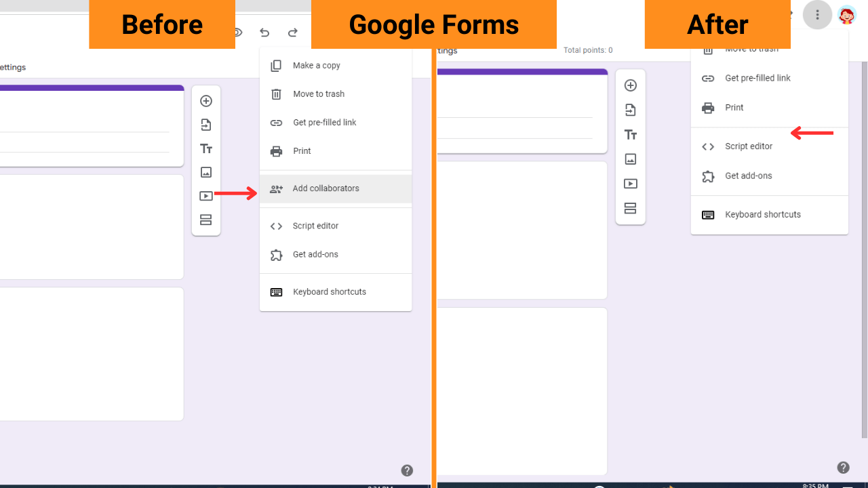Choose Move to trash
Screen dimensions: 868x488
(319, 94)
